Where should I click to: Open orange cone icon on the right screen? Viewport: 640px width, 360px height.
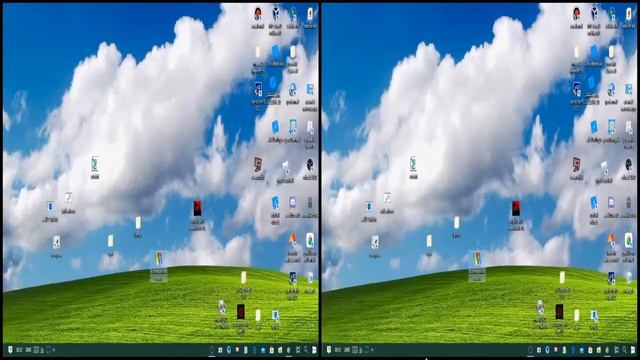[x=611, y=240]
